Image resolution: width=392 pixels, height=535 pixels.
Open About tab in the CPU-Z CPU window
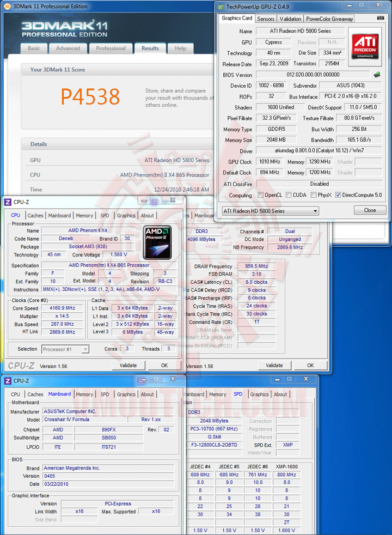(147, 216)
